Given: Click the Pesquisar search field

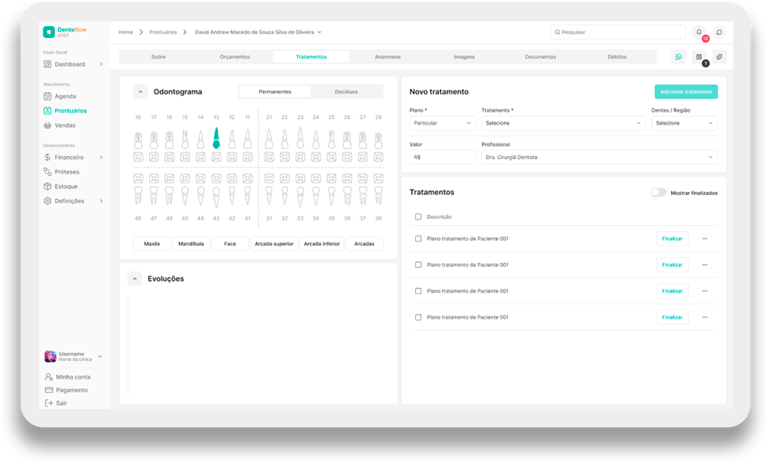Looking at the screenshot, I should coord(618,32).
